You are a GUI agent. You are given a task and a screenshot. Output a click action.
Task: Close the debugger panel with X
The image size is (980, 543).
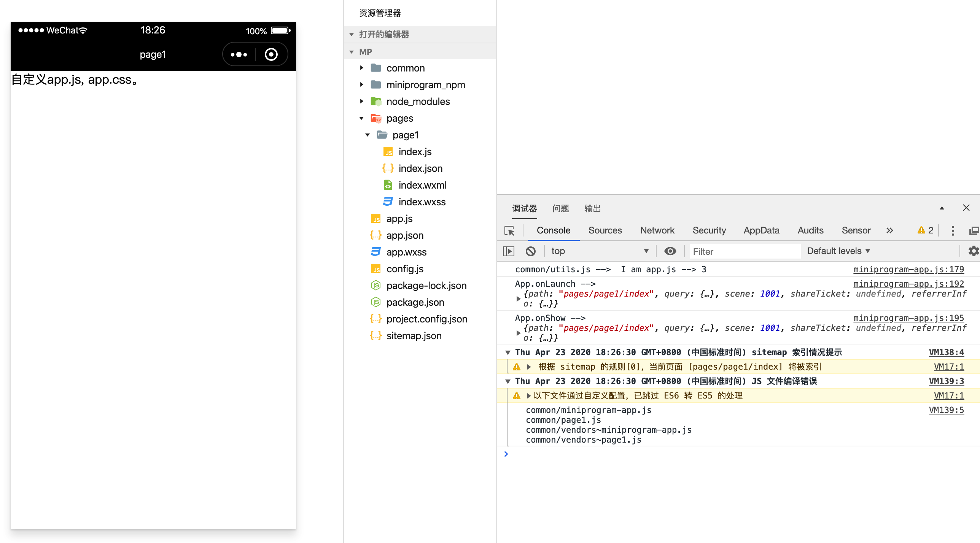coord(966,208)
